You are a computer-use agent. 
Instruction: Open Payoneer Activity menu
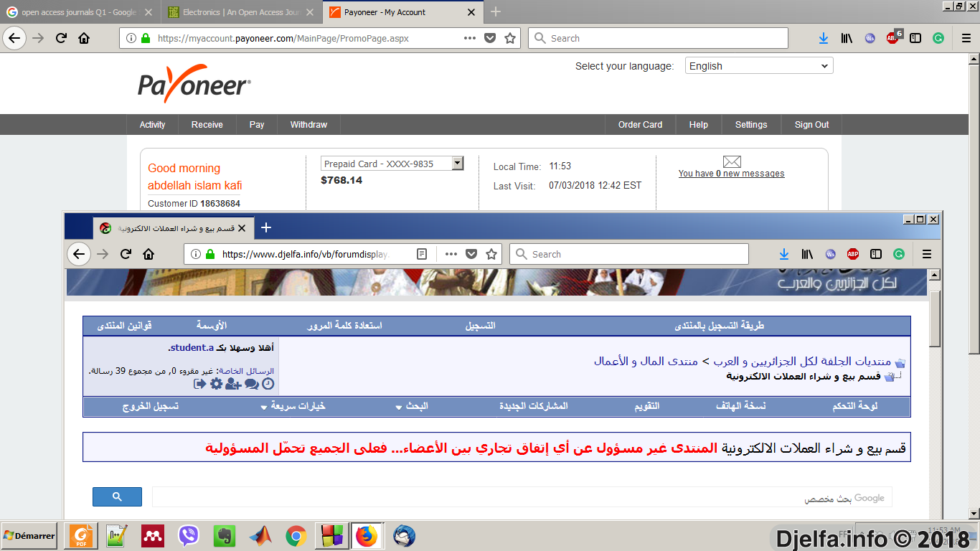[152, 125]
